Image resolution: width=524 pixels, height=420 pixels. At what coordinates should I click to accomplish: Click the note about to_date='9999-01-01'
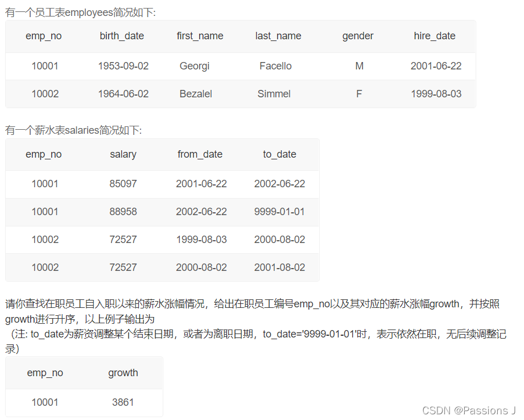coord(256,341)
